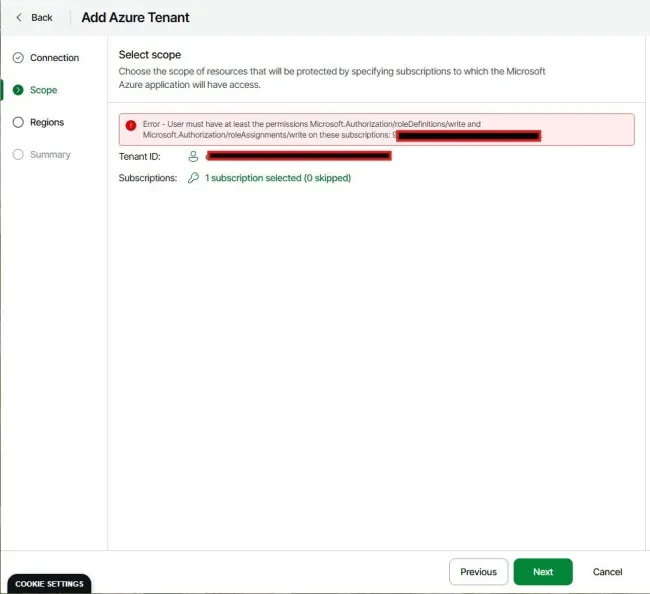Click the green Next button
Screen dimensions: 650x594
(543, 572)
